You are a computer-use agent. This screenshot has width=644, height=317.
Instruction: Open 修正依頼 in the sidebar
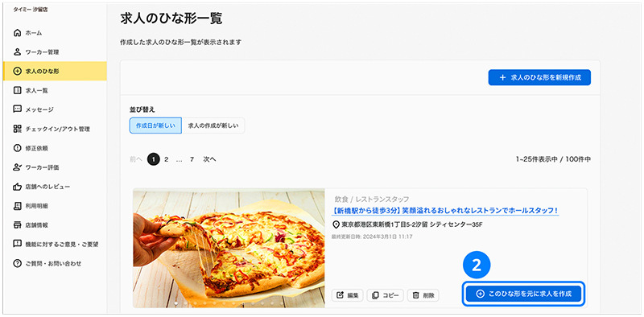(54, 148)
